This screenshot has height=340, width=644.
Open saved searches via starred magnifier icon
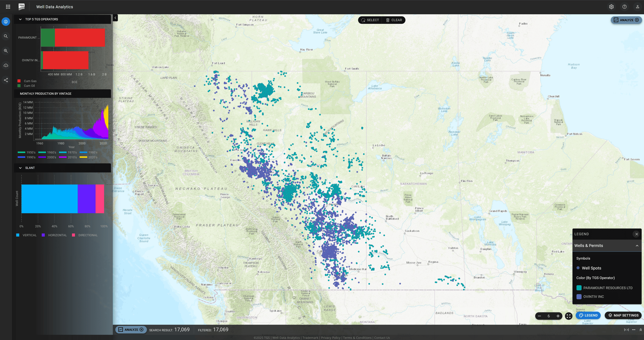coord(6,51)
